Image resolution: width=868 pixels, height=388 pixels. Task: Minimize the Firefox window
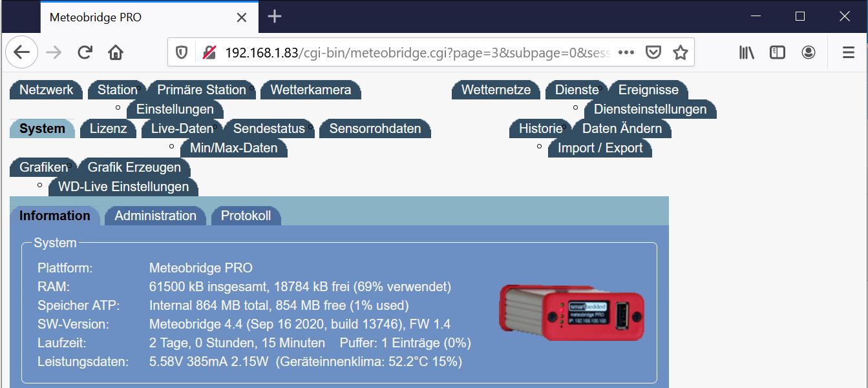[x=756, y=17]
